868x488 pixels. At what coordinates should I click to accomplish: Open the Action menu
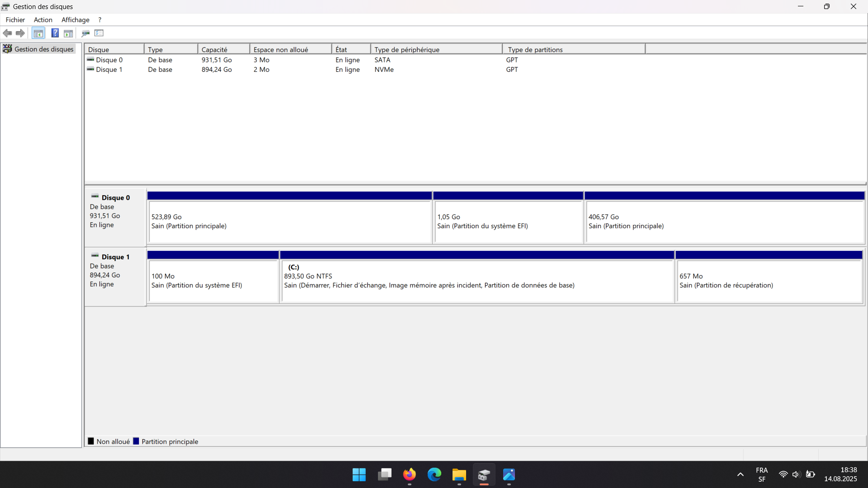point(43,20)
